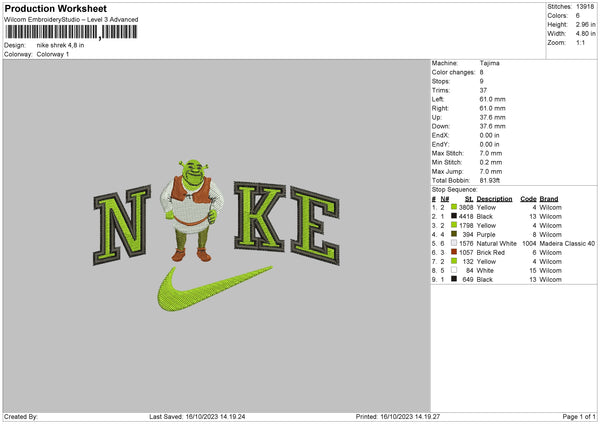The image size is (600, 424).
Task: Click the 'Page 1 of 1' footer text
Action: [x=579, y=416]
